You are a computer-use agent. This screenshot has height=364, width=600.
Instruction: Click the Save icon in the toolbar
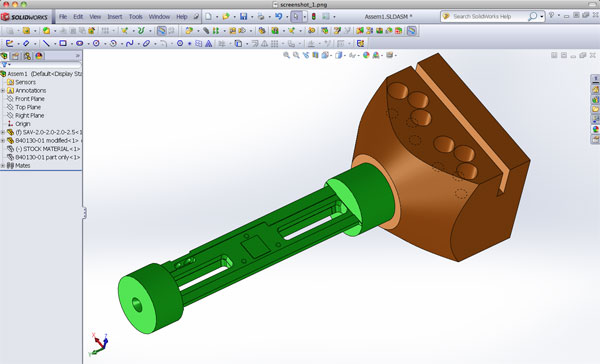[x=243, y=16]
